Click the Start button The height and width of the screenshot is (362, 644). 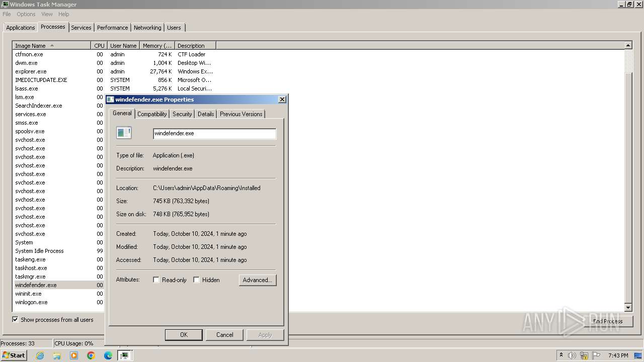[x=14, y=355]
